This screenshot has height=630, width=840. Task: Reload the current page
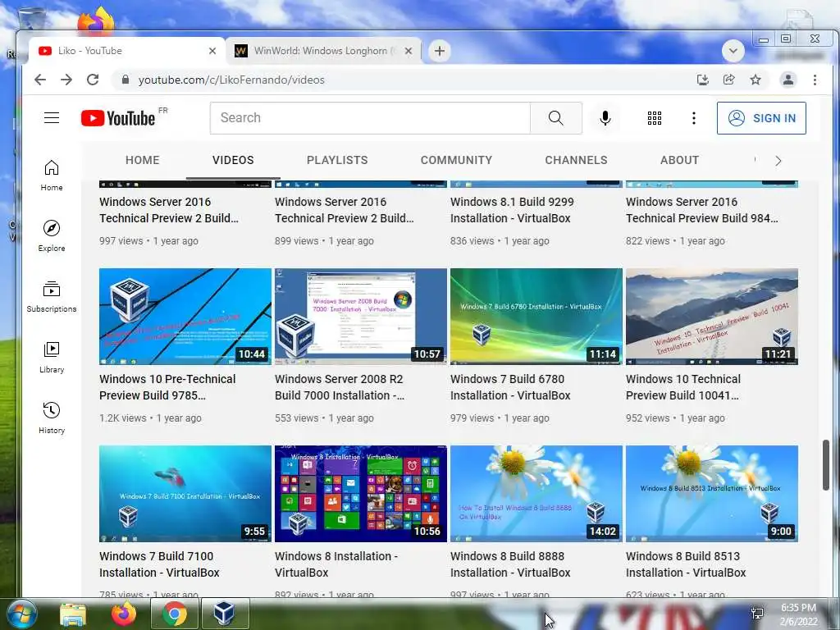(x=93, y=80)
